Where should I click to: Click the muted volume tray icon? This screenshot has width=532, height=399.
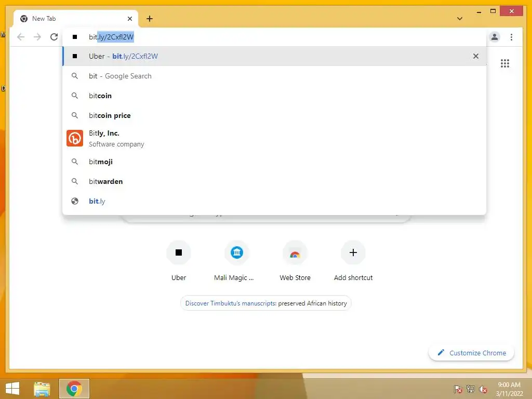pos(483,389)
